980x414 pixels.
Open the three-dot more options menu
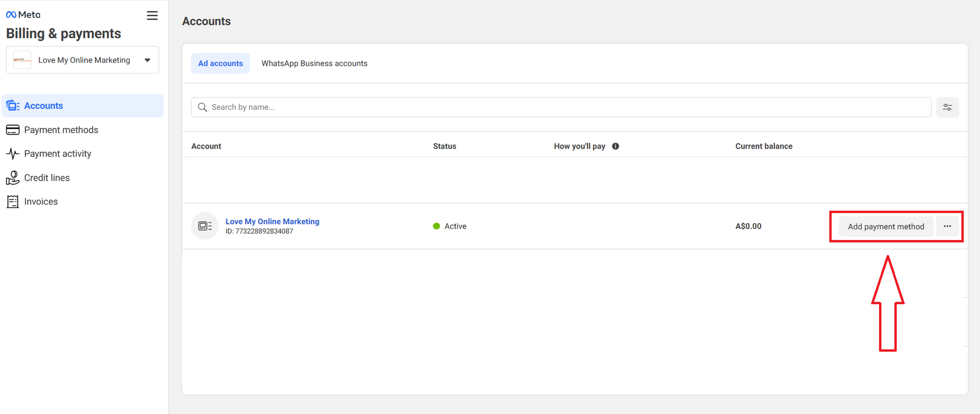coord(947,226)
